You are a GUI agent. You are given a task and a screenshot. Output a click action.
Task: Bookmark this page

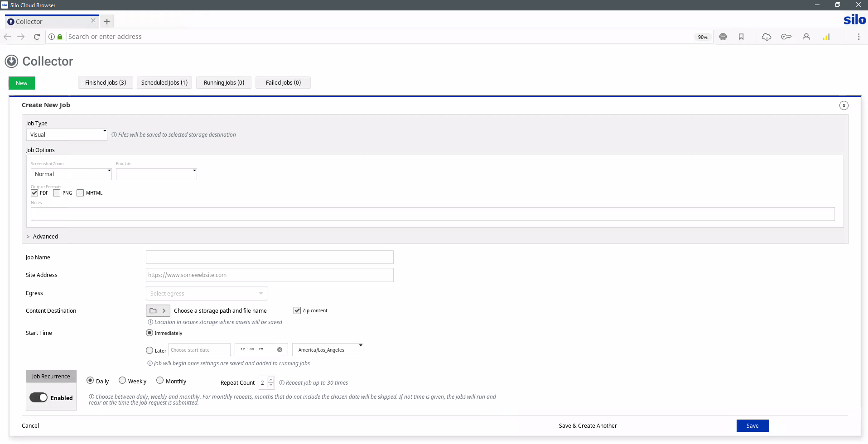(741, 37)
